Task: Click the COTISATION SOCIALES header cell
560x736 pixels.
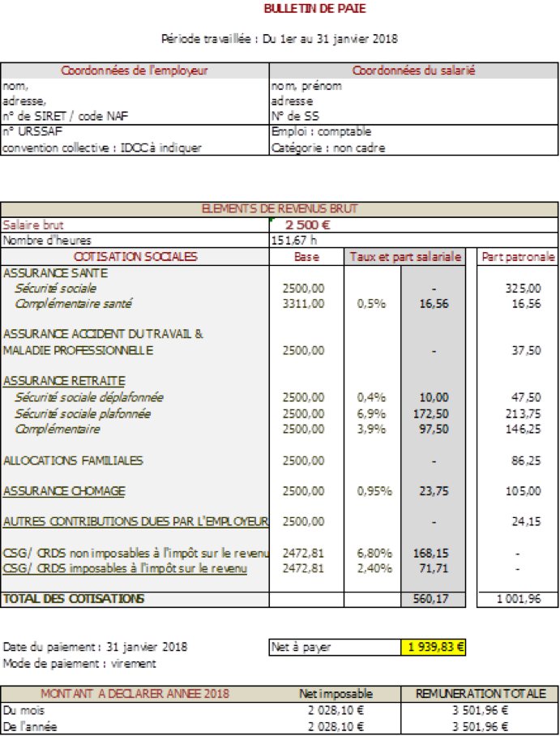Action: (135, 257)
